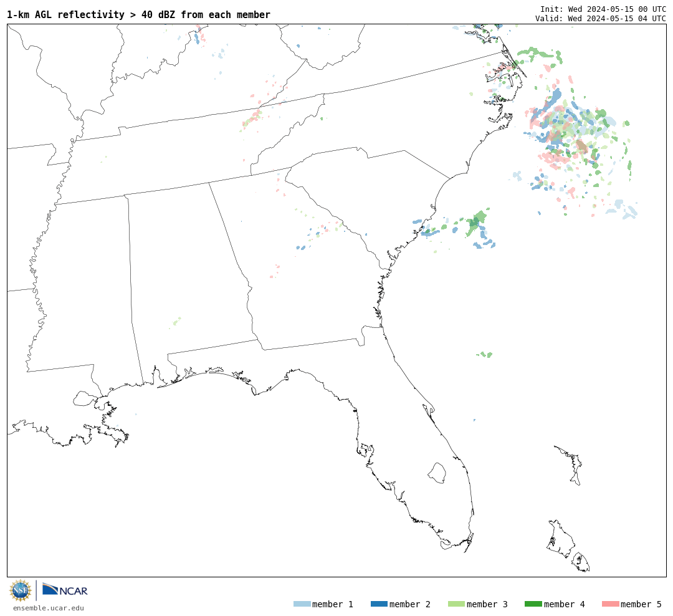The width and height of the screenshot is (673, 616).
Task: Click the 1-km AGL reflectivity chart title
Action: coord(138,15)
